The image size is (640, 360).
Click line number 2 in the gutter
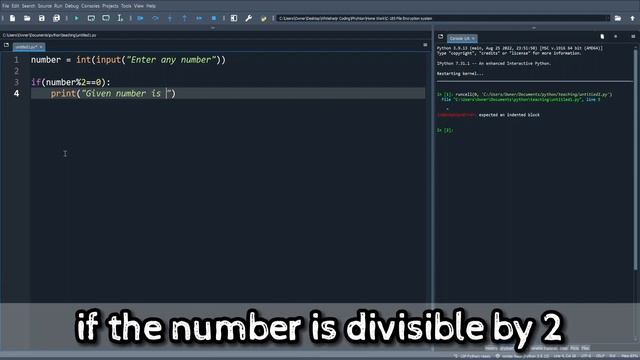tap(16, 71)
